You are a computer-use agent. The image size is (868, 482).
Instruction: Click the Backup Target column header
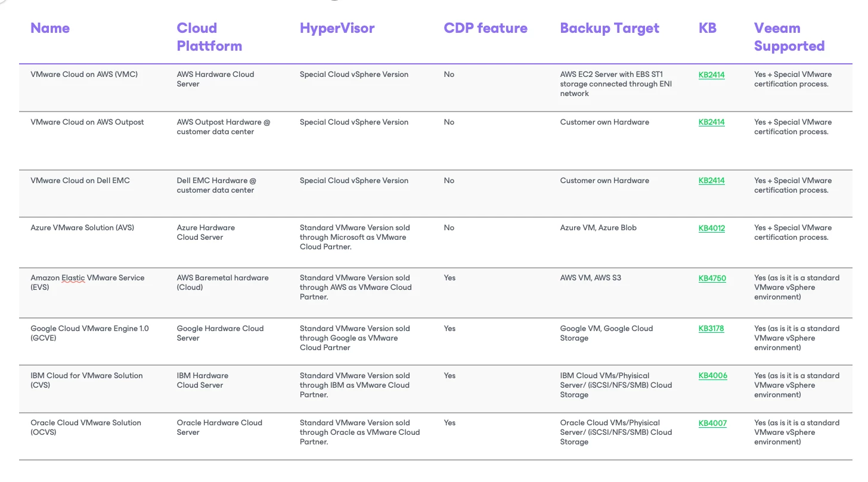click(609, 28)
